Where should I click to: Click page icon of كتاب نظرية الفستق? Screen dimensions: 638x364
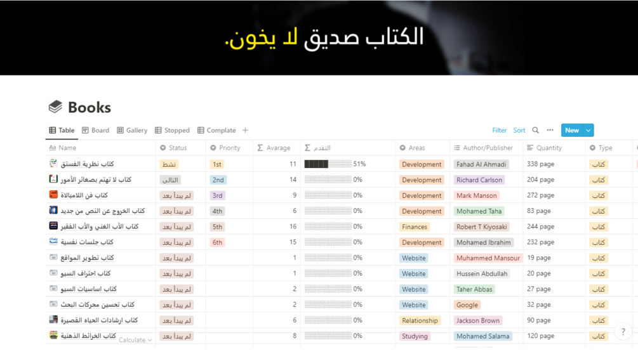53,164
